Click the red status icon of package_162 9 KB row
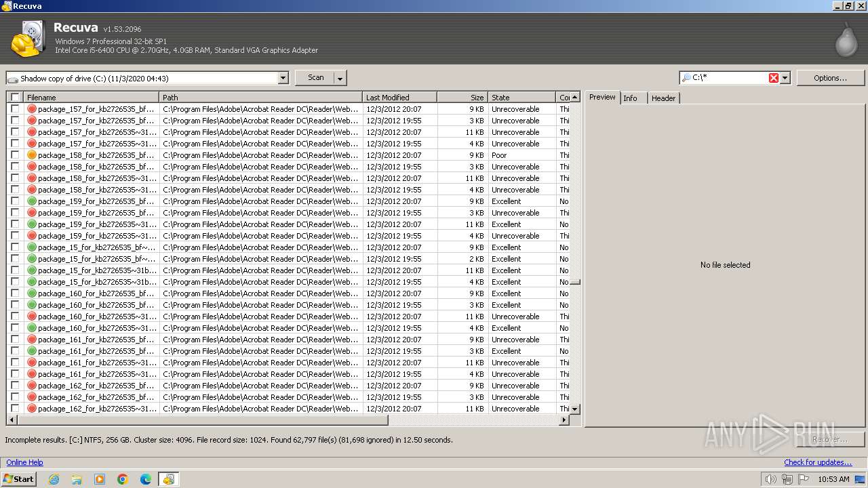Screen dimensions: 868x488 31,386
